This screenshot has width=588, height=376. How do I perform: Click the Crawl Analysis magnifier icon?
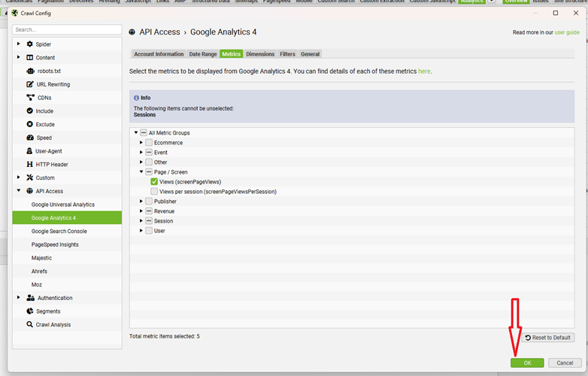(x=29, y=325)
